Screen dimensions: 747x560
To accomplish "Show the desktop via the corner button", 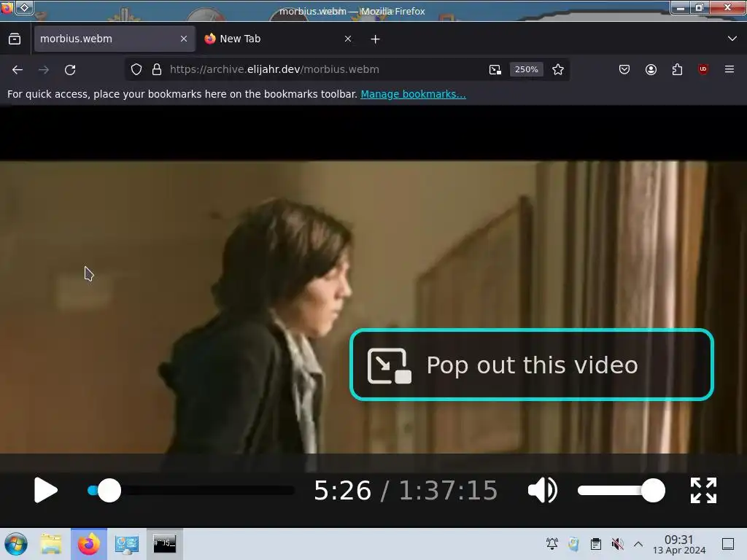I will click(x=728, y=544).
